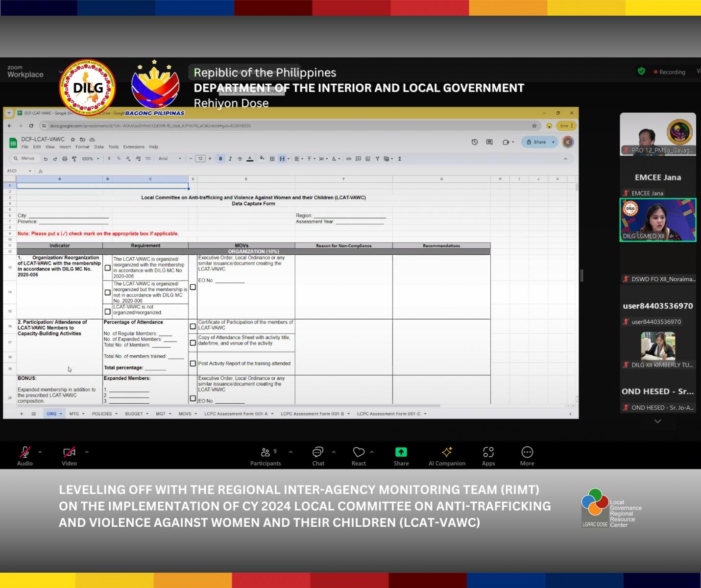Open the Share button dropdown arrow
The width and height of the screenshot is (701, 588).
pyautogui.click(x=554, y=142)
